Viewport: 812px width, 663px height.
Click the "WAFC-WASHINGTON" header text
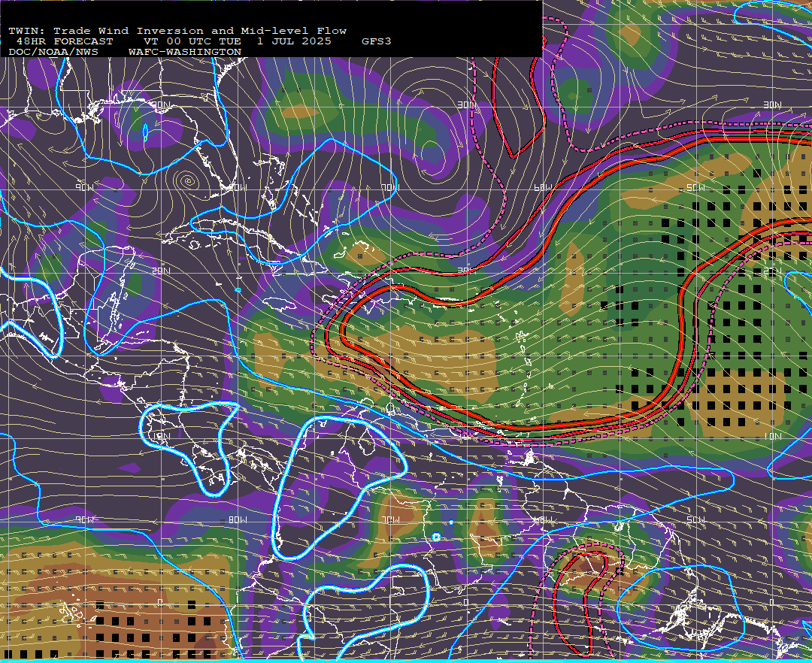185,53
